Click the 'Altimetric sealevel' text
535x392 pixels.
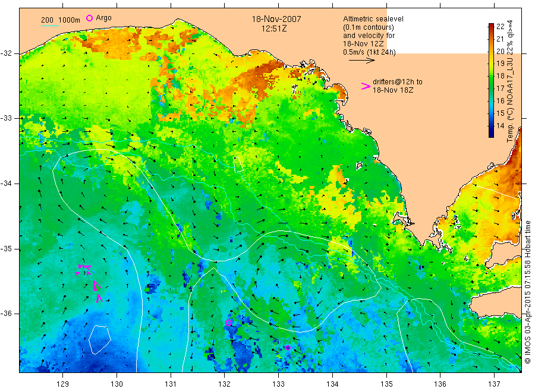click(x=373, y=19)
